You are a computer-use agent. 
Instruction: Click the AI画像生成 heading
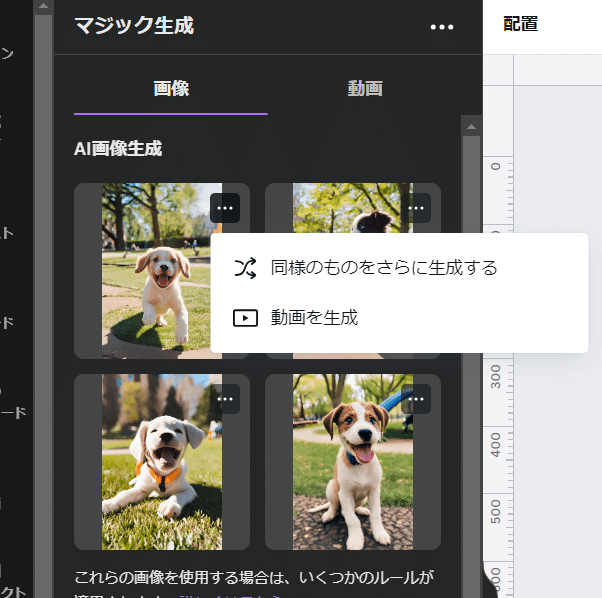coord(118,149)
